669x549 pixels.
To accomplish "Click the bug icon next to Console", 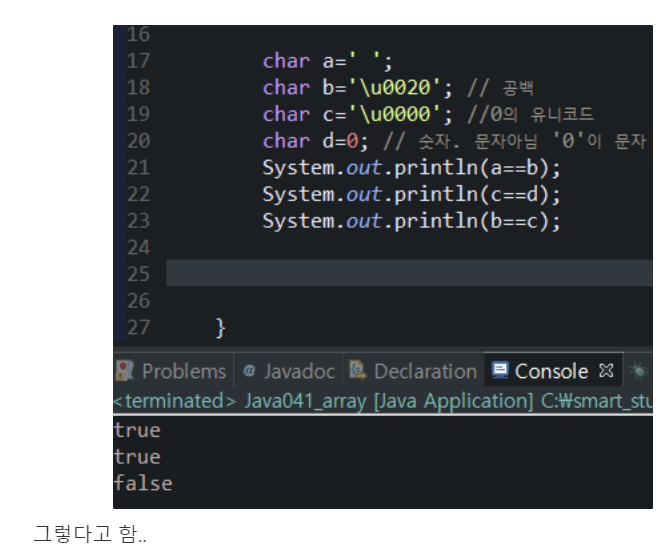I will tap(639, 370).
